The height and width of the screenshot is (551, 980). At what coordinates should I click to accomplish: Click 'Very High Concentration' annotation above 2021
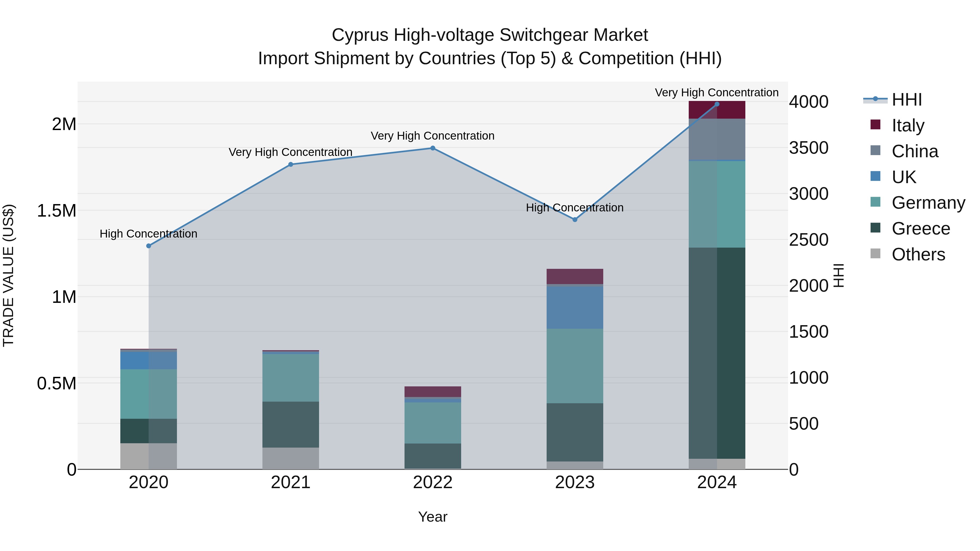291,152
